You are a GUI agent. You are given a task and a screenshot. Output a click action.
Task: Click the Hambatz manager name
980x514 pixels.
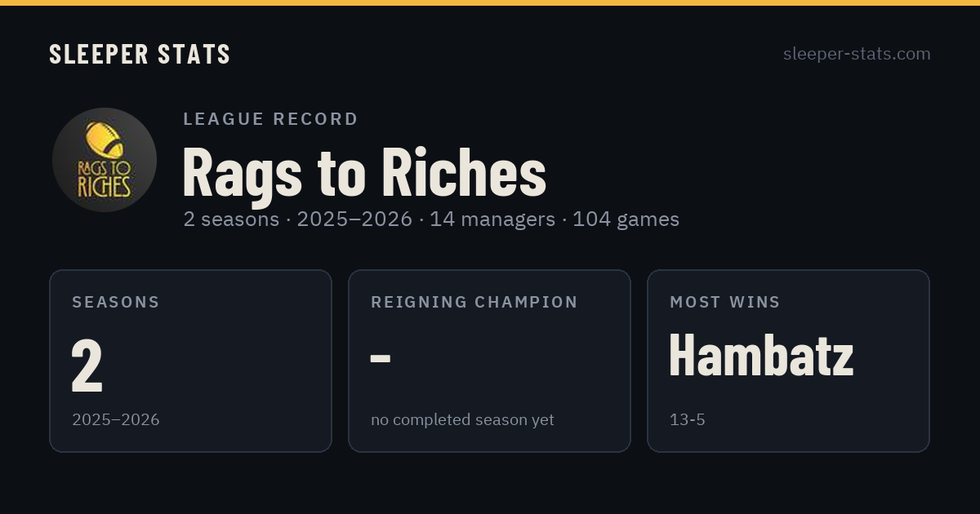[761, 357]
